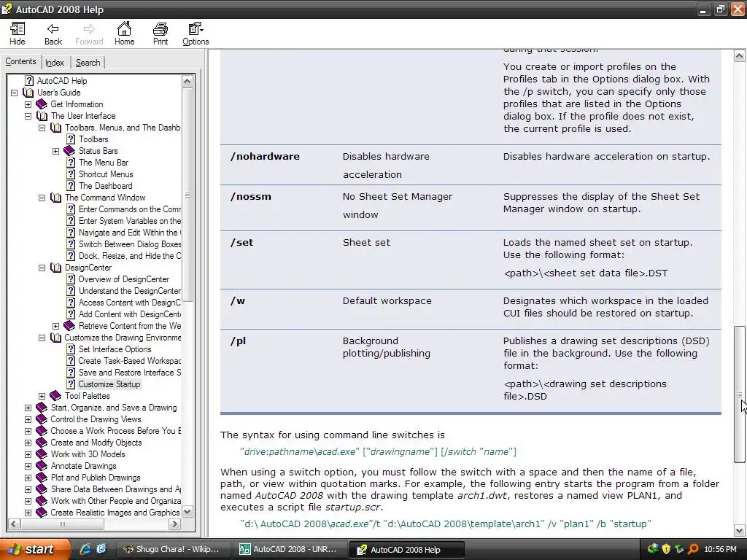Click the AutoCAD Help page icon
747x560 pixels.
click(29, 80)
